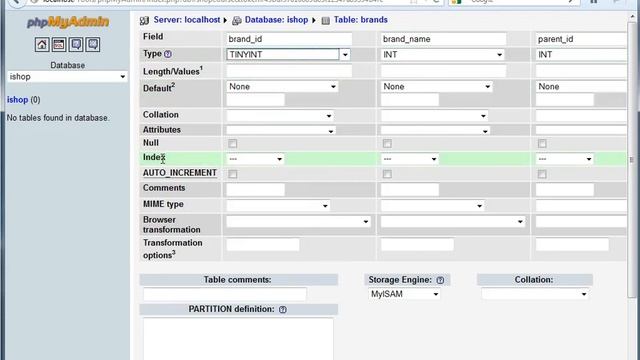Enable AUTO_INCREMENT for brand_name
Image resolution: width=640 pixels, height=360 pixels.
click(387, 174)
